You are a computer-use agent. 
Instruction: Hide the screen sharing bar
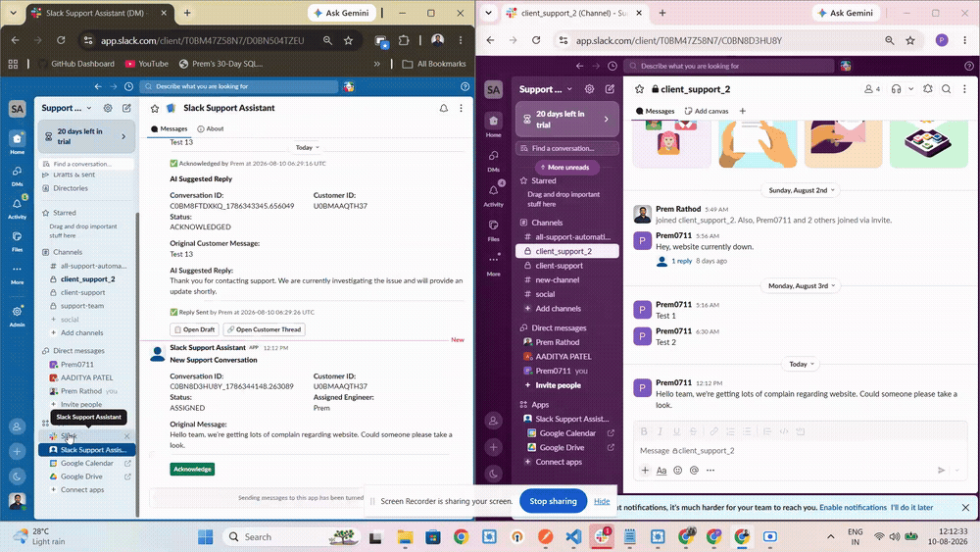click(602, 501)
